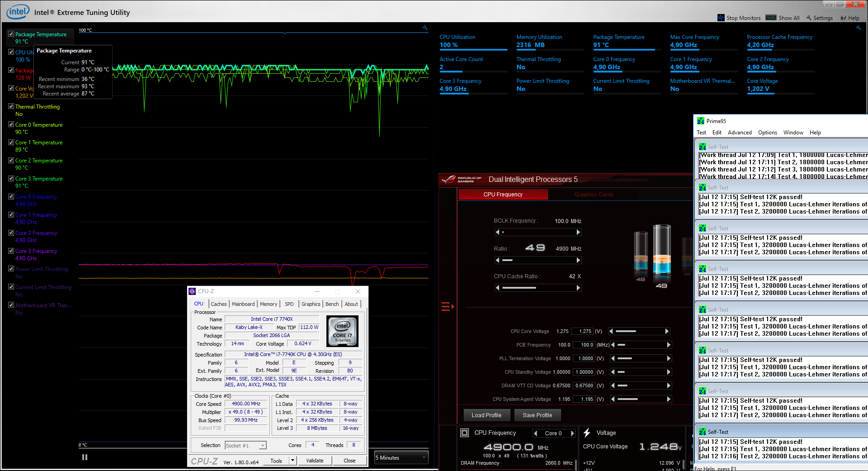
Task: Click the PCIE Frequency 100.0 input field
Action: click(585, 345)
